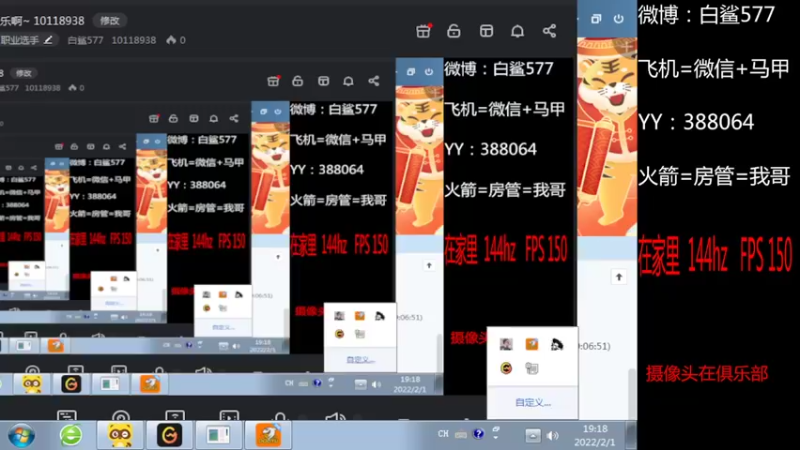Click the gray device icon in the largest tray popup
The width and height of the screenshot is (800, 450).
(532, 368)
